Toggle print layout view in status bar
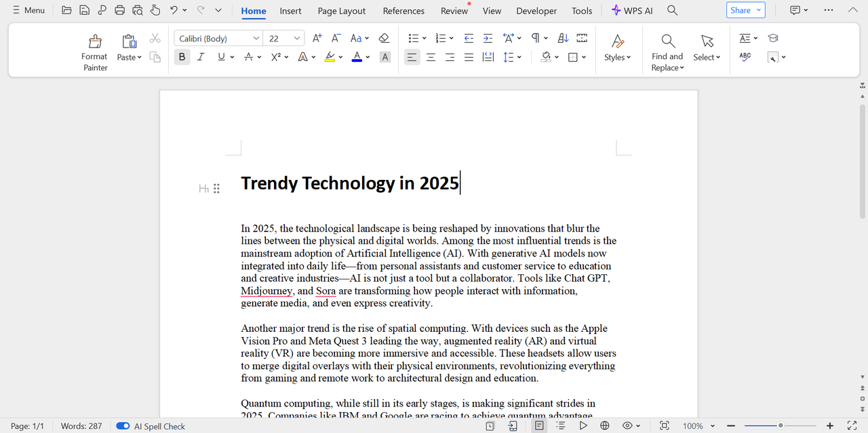868x433 pixels. pos(539,426)
